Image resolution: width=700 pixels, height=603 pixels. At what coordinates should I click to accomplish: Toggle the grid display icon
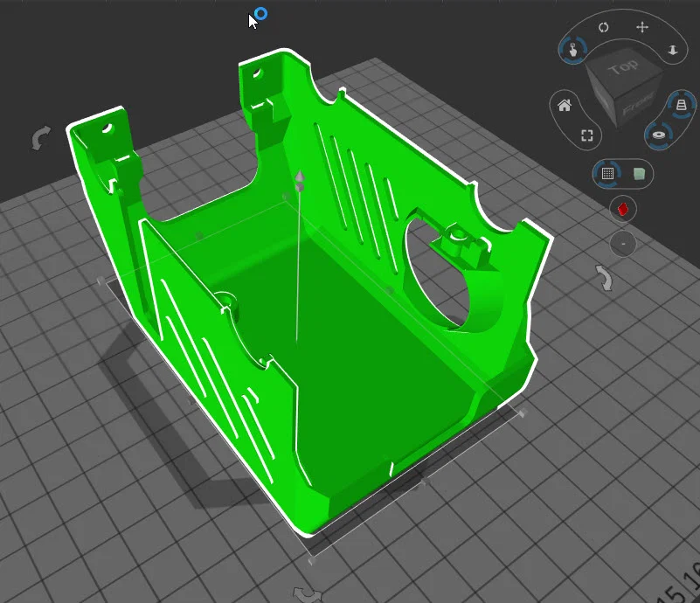[x=607, y=173]
